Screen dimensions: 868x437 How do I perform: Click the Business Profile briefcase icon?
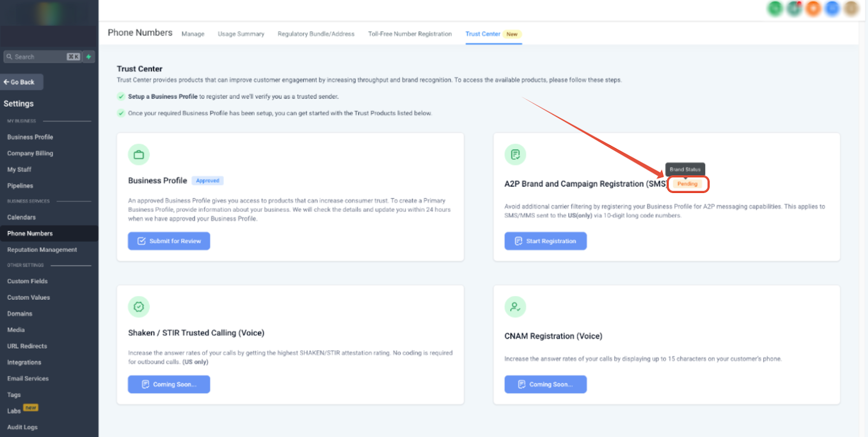pos(139,155)
